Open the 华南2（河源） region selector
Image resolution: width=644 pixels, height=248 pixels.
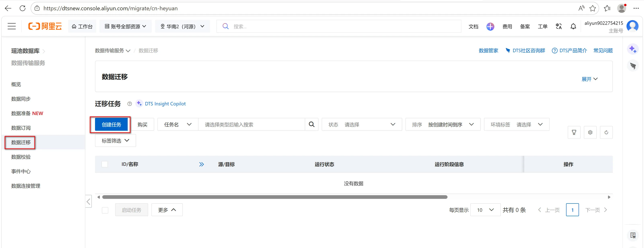coord(183,26)
